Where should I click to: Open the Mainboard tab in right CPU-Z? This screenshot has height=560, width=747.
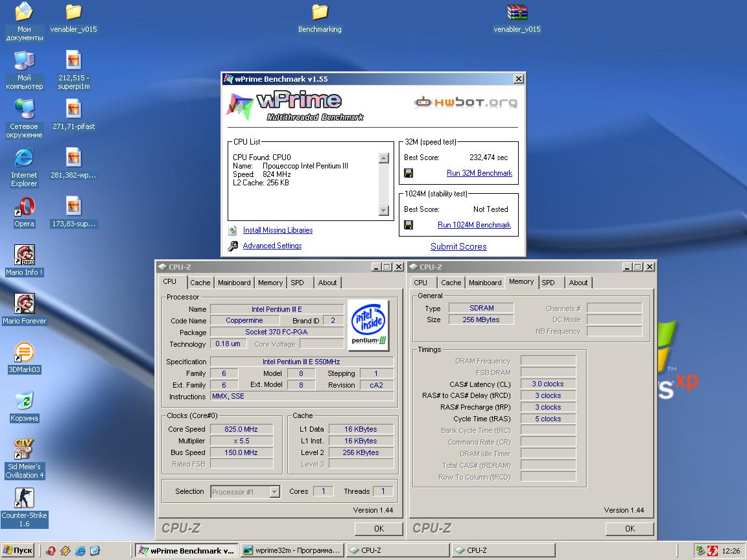click(x=485, y=283)
